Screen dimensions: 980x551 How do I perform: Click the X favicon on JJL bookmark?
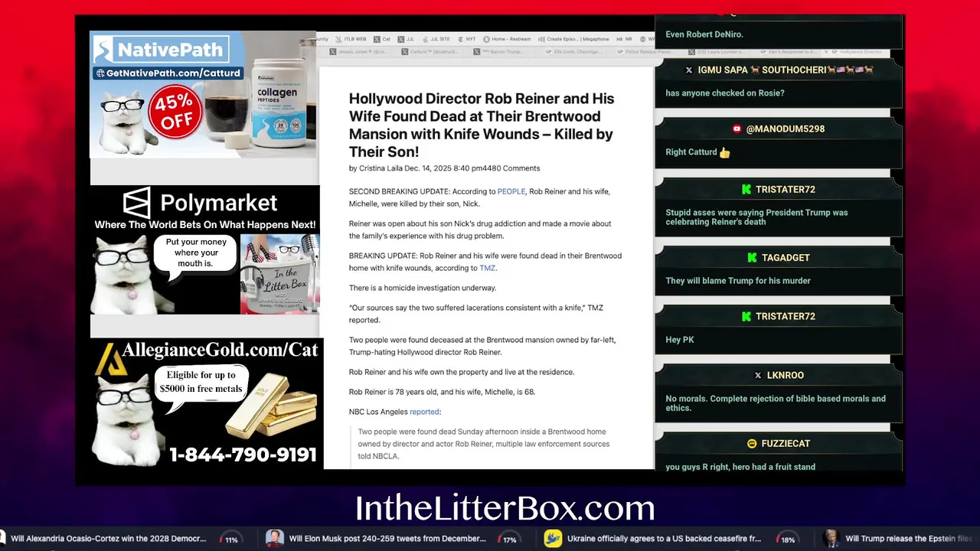coord(400,39)
